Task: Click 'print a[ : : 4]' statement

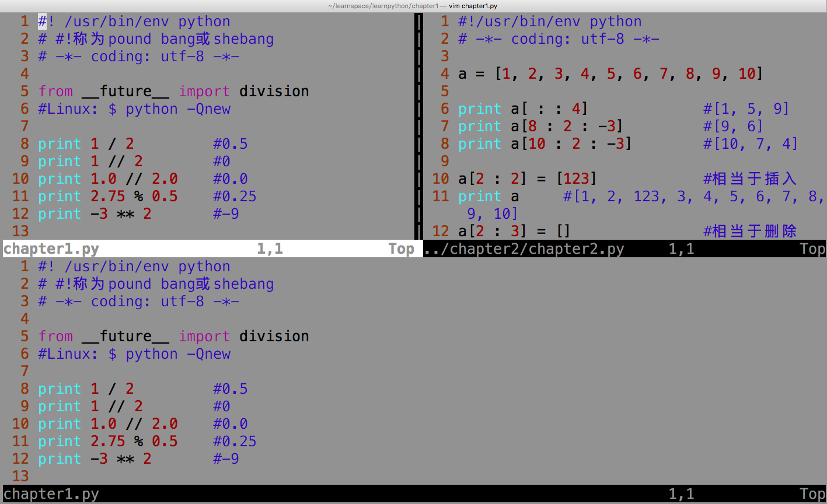Action: pos(523,109)
